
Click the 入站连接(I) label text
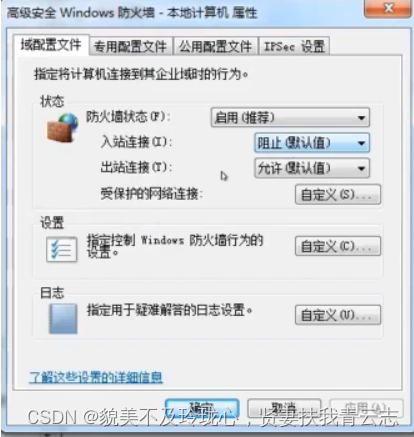tap(136, 142)
